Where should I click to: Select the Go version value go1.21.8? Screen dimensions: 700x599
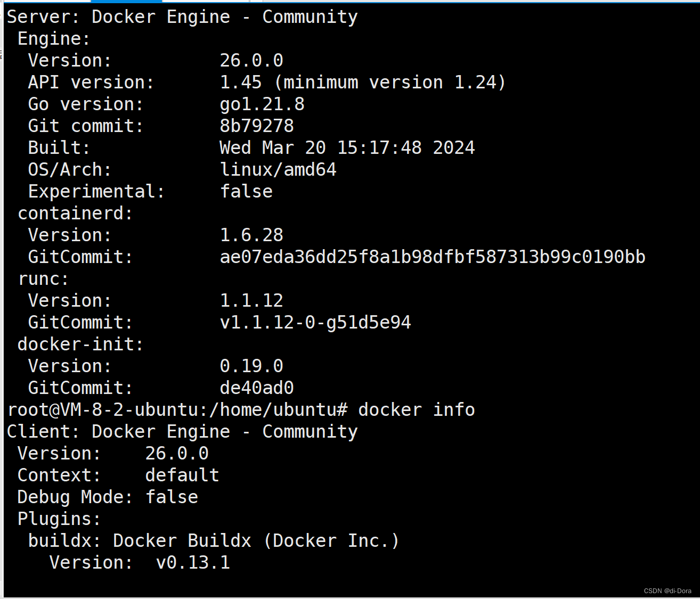point(262,104)
